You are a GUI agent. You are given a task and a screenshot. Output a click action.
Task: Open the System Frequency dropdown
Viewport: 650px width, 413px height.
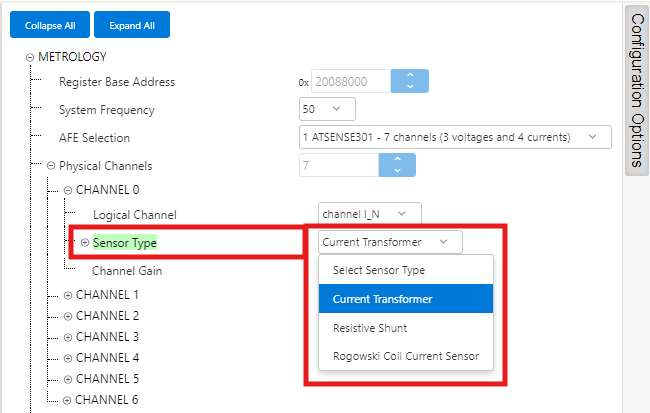(327, 109)
